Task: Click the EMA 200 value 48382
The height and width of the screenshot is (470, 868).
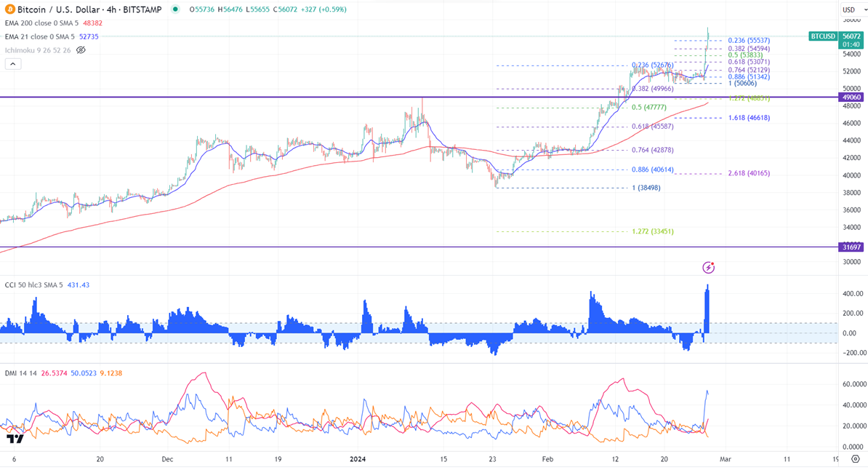Action: (92, 23)
